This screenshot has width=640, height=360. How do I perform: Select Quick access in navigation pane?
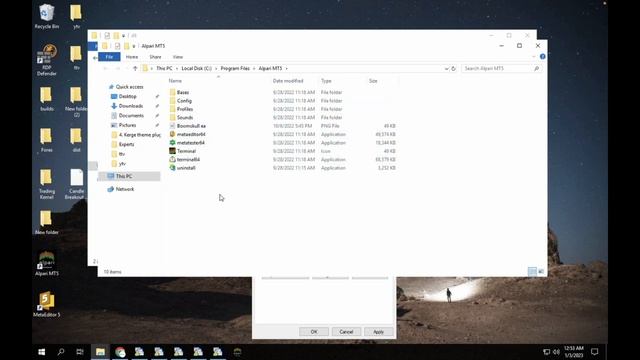point(129,87)
